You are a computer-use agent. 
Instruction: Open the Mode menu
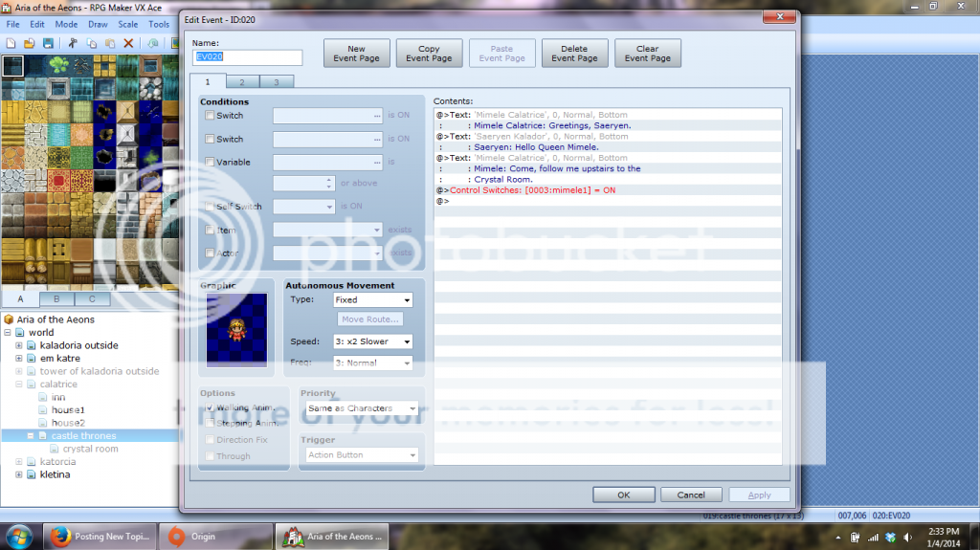click(x=66, y=24)
